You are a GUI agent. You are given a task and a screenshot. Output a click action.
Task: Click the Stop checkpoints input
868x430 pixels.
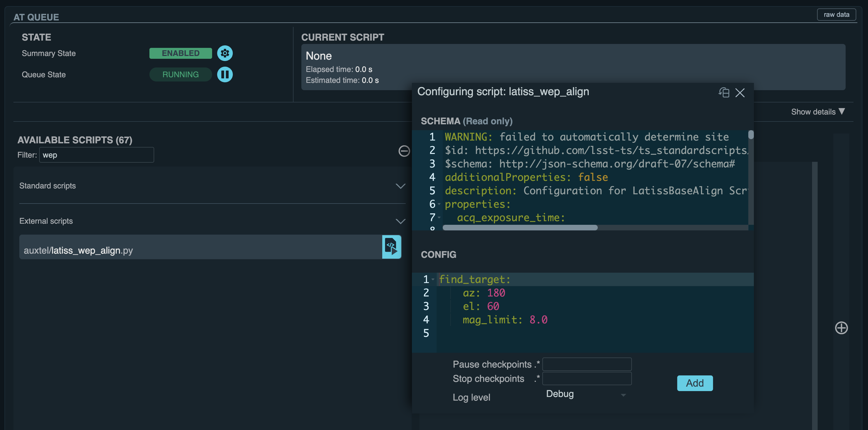tap(587, 378)
